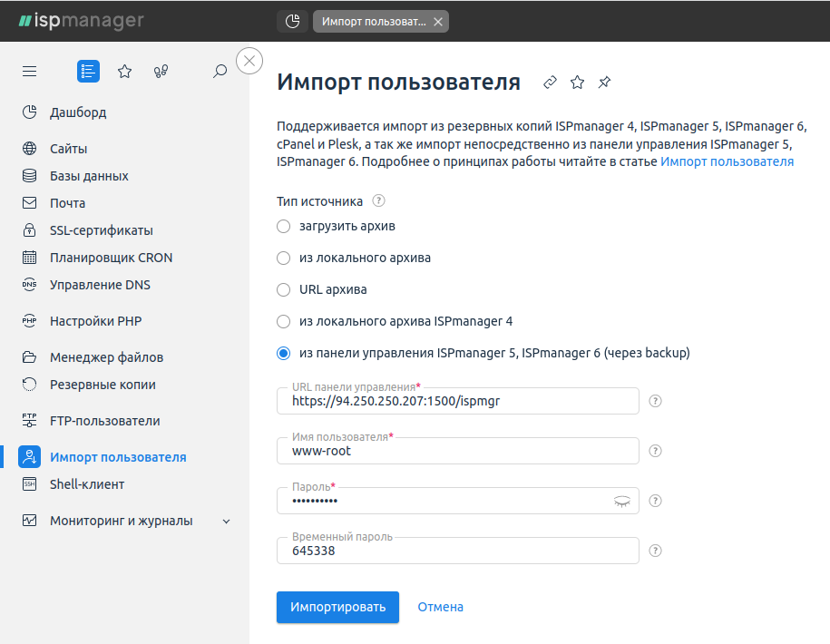Show help for Временный пароль
The height and width of the screenshot is (644, 830).
click(655, 551)
